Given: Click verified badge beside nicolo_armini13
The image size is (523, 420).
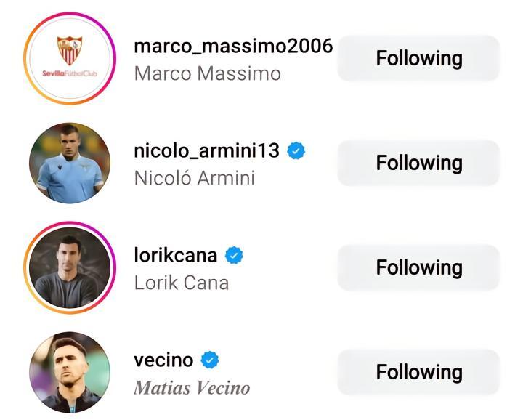Looking at the screenshot, I should [x=296, y=150].
